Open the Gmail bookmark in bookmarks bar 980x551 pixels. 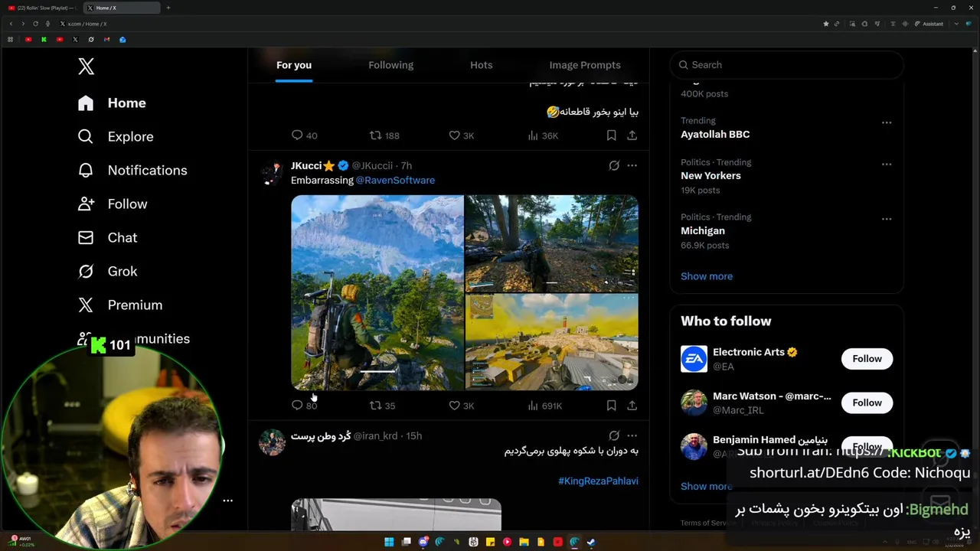point(106,39)
